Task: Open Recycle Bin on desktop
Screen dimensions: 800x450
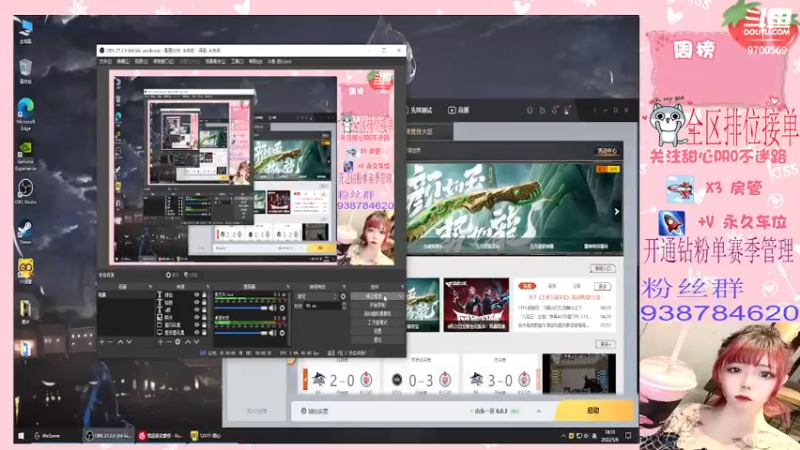Action: pos(26,71)
